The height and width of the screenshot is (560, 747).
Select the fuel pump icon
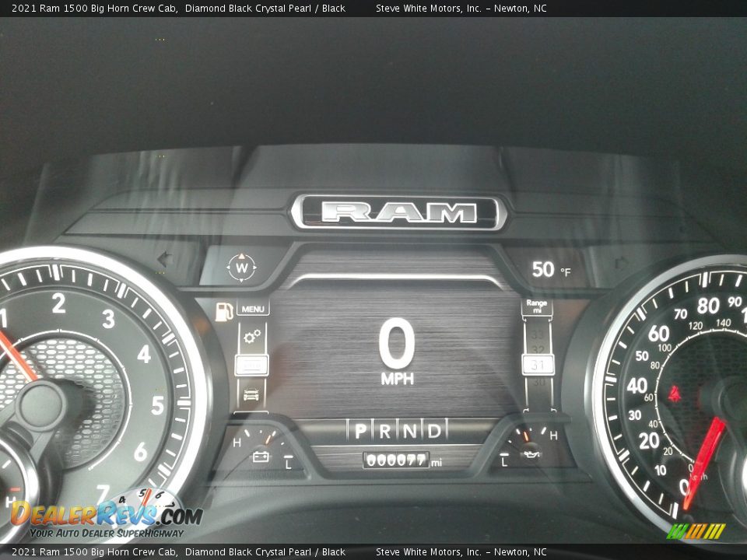[224, 311]
